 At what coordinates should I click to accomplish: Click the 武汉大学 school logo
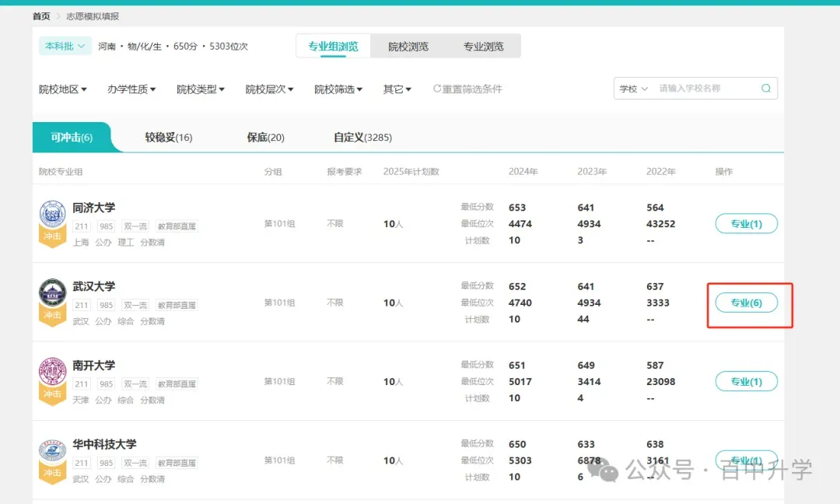pyautogui.click(x=53, y=292)
